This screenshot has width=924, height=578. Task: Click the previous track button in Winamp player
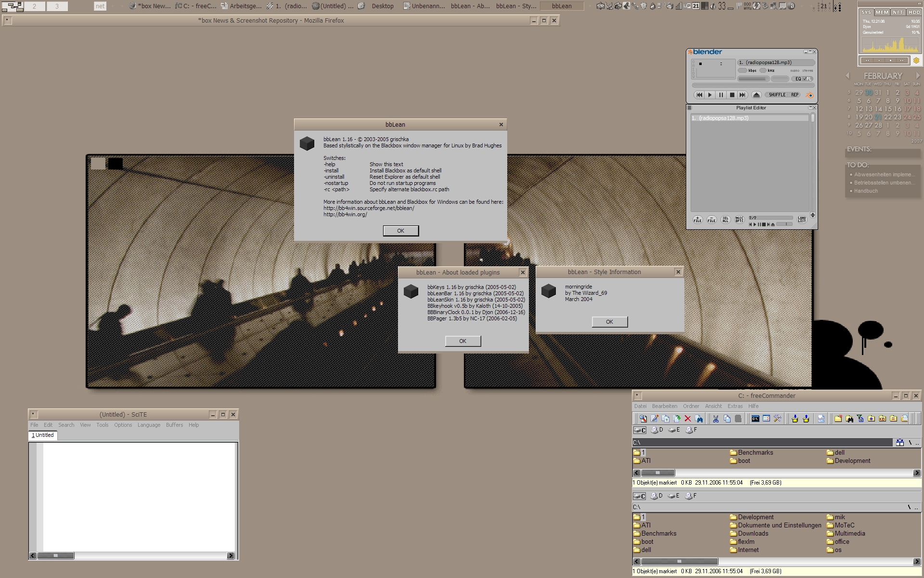(x=699, y=95)
